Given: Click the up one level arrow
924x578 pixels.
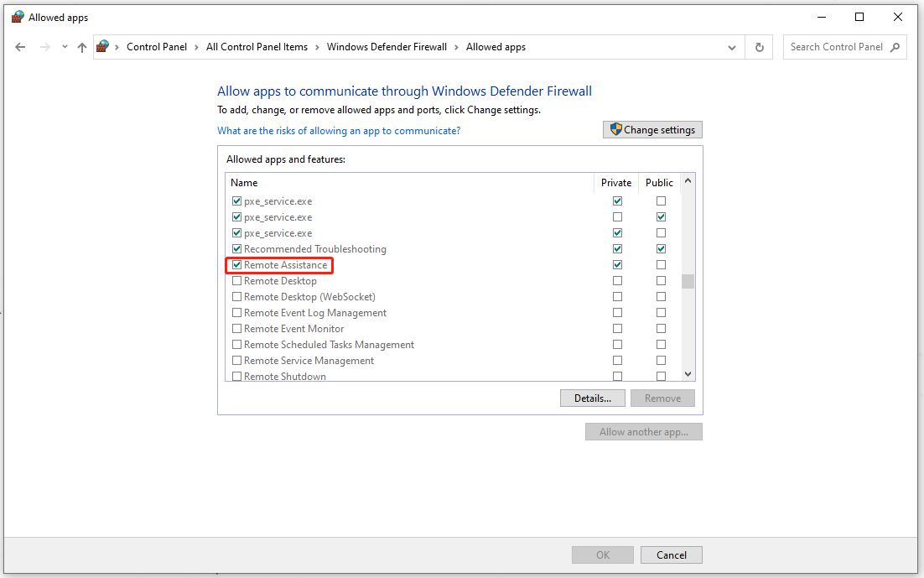Looking at the screenshot, I should click(x=81, y=47).
